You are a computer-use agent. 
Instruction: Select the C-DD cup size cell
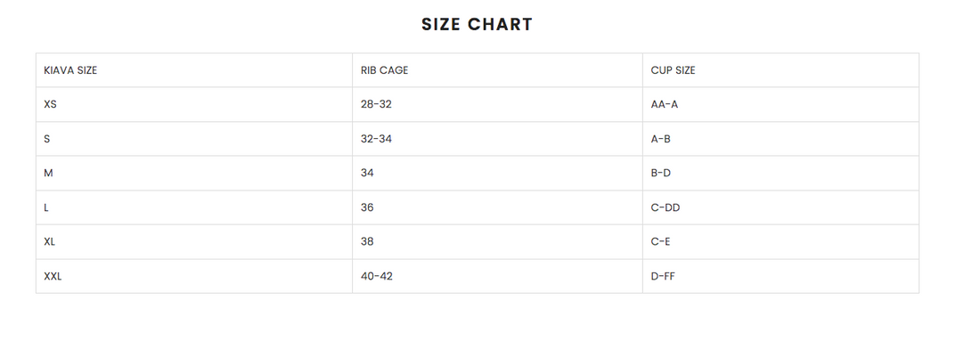(780, 207)
